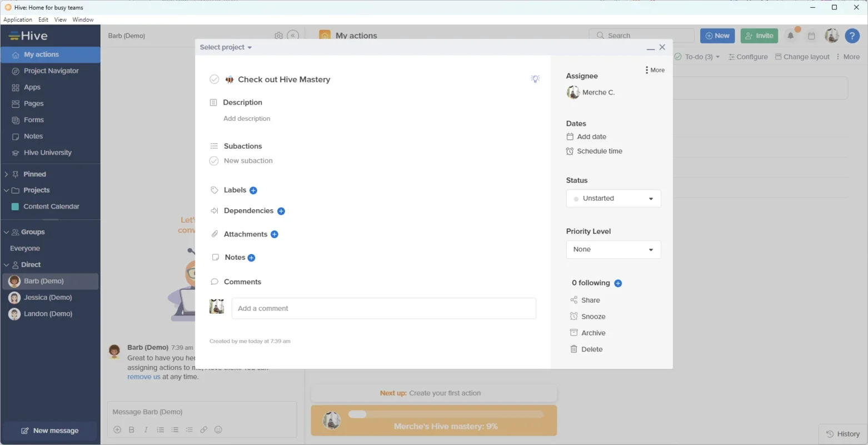868x445 pixels.
Task: Open Hive University in sidebar
Action: pos(51,152)
